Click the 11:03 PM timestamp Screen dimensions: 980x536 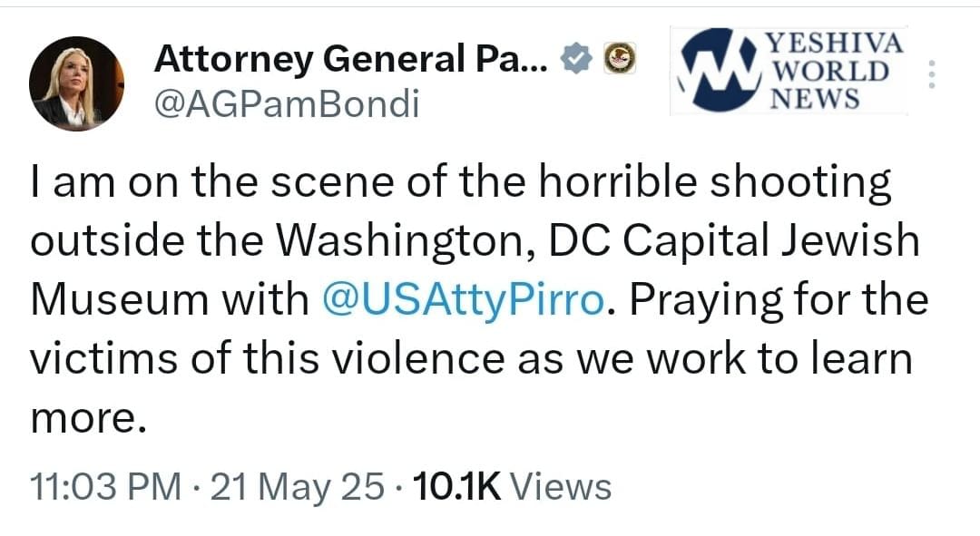105,487
